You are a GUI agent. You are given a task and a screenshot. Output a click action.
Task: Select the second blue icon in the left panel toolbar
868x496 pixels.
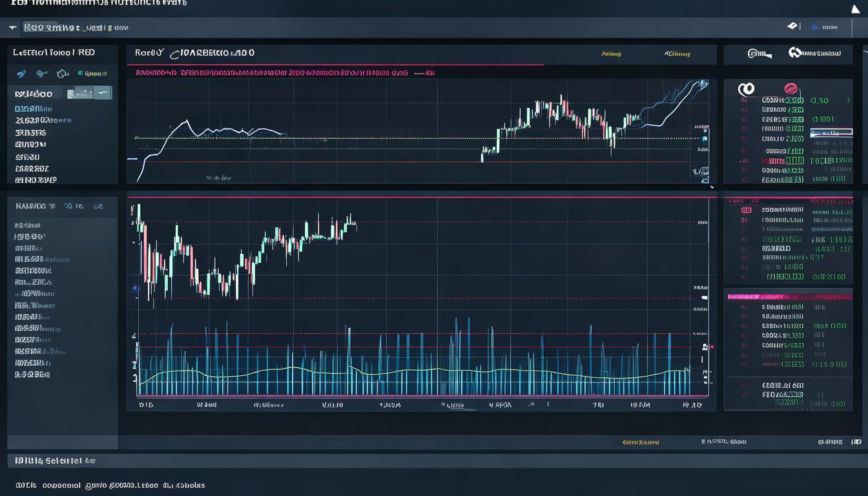(x=42, y=74)
